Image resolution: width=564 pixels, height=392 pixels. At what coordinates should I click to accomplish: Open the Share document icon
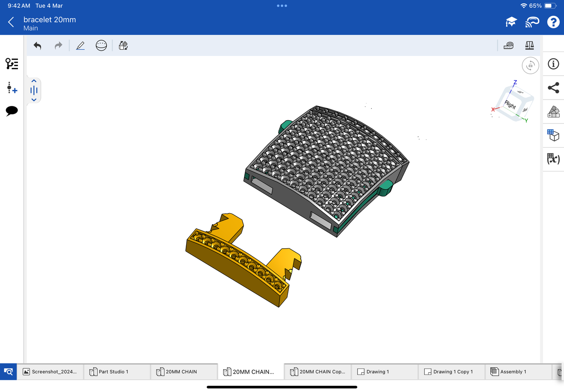click(x=553, y=88)
